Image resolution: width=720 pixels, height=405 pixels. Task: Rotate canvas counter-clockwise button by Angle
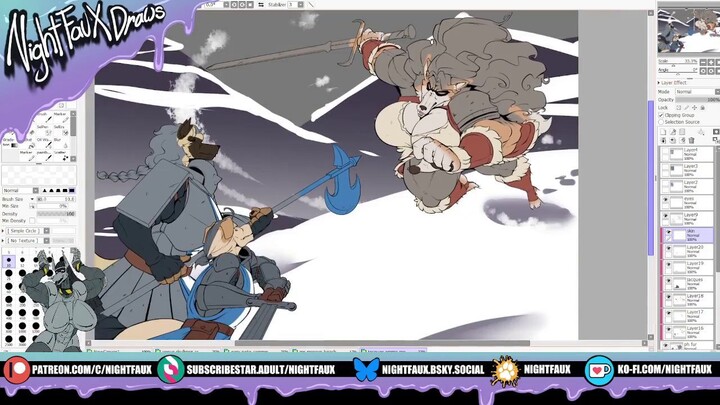pyautogui.click(x=703, y=71)
